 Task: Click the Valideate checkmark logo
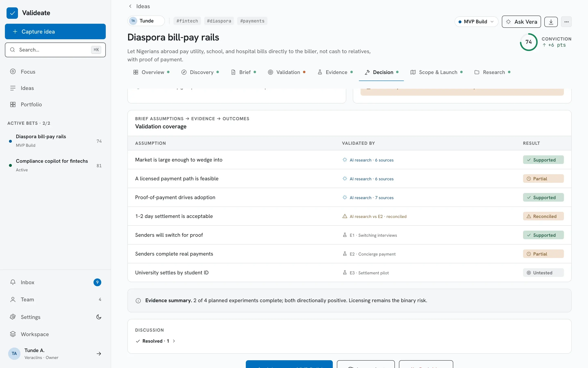pos(12,13)
